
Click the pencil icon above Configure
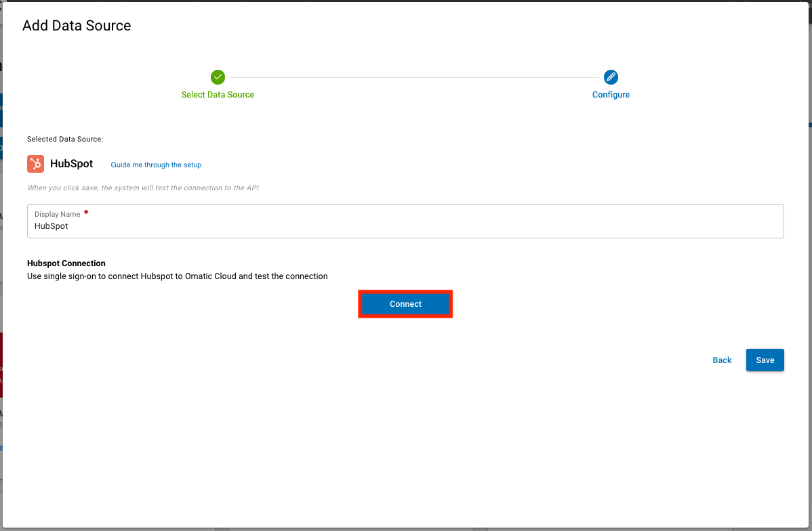click(611, 77)
